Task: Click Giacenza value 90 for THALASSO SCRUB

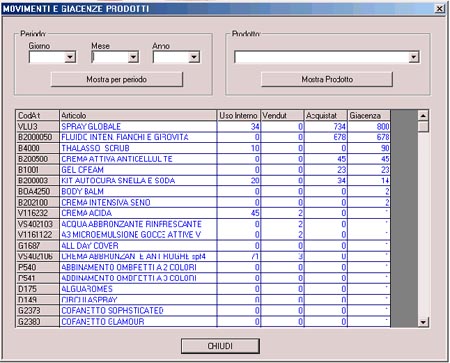Action: [x=369, y=148]
